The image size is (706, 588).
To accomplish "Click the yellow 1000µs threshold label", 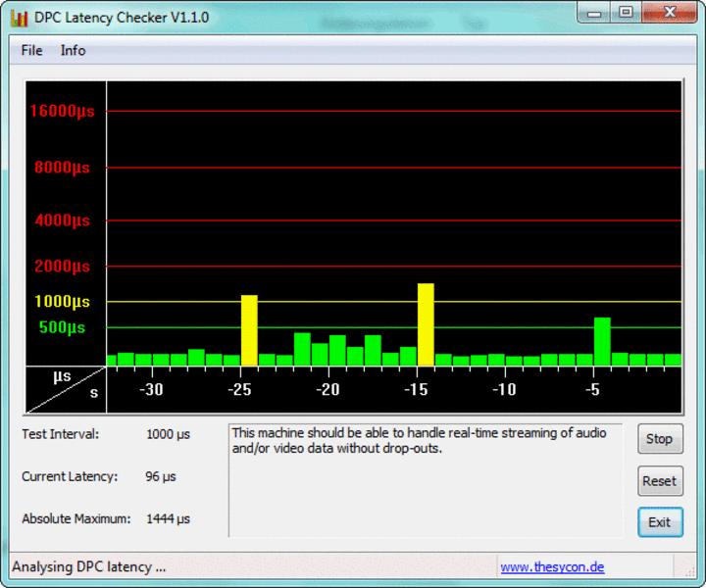I will pyautogui.click(x=62, y=302).
